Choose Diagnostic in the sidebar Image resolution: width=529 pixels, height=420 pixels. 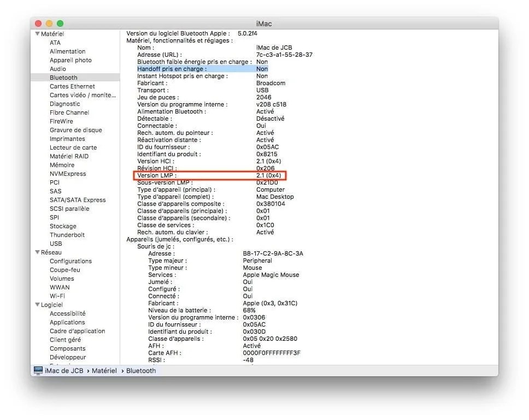[65, 104]
